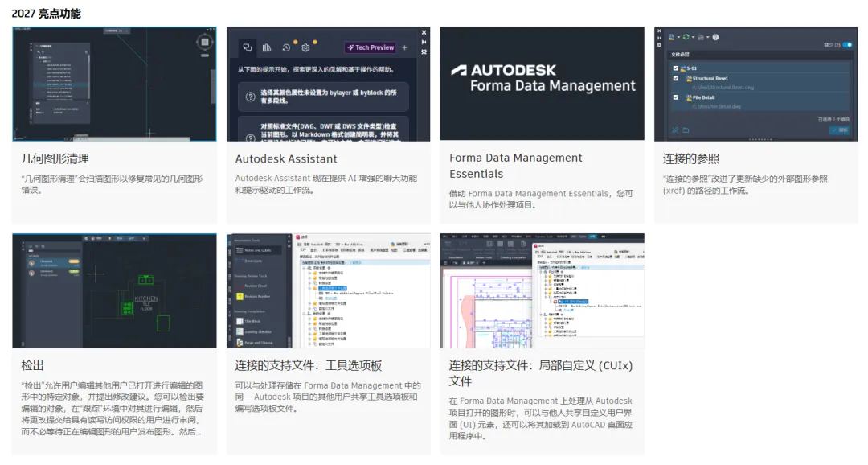
Task: Click the green refresh icon in xref palette
Action: [686, 37]
